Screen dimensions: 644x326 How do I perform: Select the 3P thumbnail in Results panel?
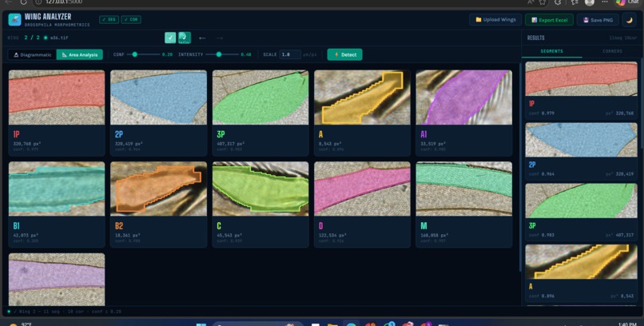[582, 201]
